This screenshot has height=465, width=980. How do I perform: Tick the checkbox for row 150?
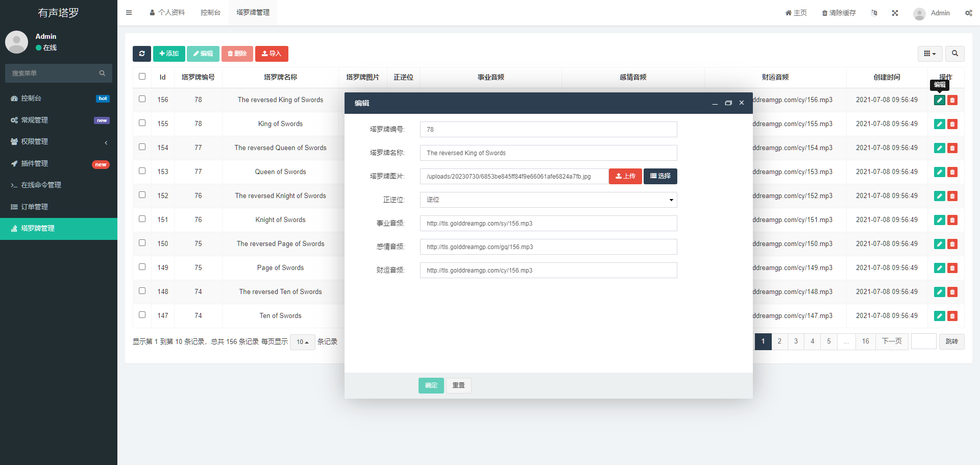point(142,243)
